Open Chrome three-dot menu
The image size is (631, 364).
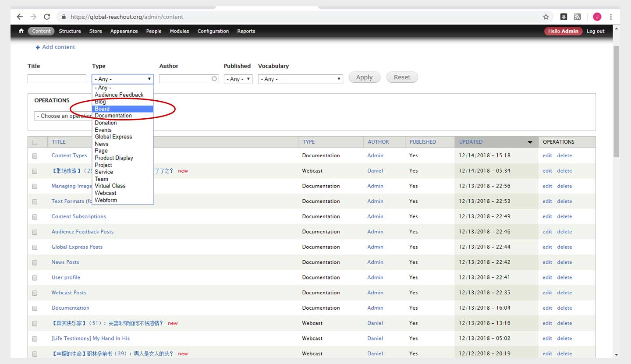(x=611, y=17)
